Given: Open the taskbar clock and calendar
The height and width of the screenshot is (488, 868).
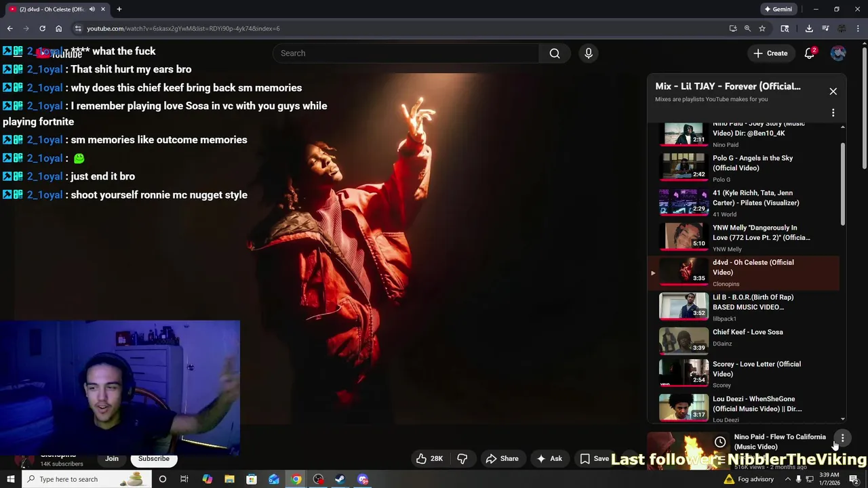Looking at the screenshot, I should [x=829, y=479].
